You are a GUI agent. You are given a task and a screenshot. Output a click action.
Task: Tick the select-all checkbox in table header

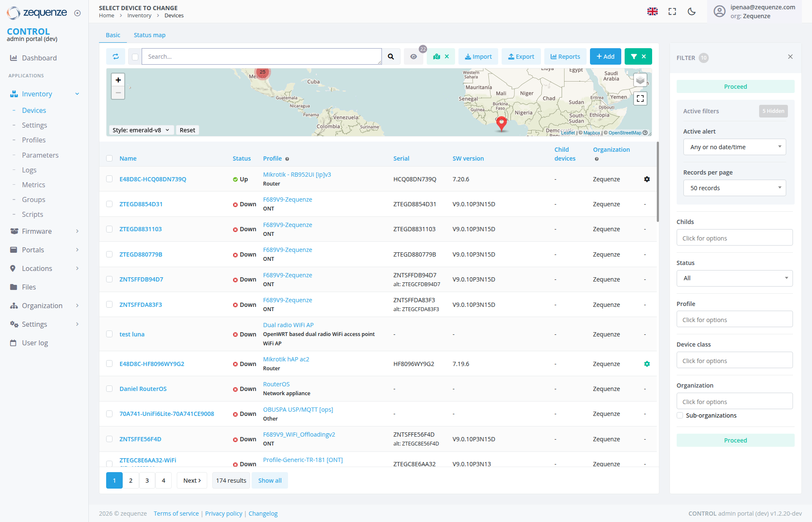click(x=110, y=159)
